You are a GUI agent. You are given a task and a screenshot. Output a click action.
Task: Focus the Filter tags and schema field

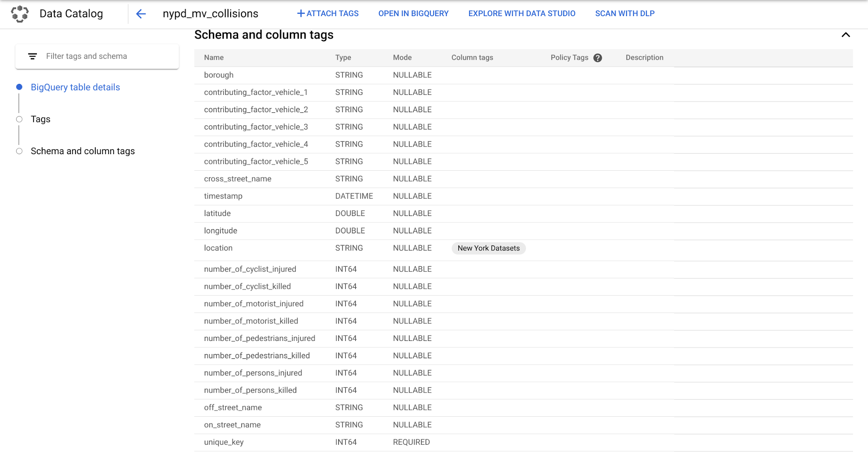point(97,56)
